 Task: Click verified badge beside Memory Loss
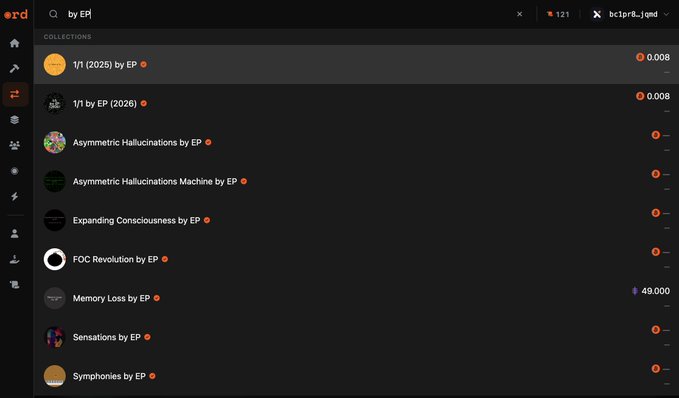(157, 298)
